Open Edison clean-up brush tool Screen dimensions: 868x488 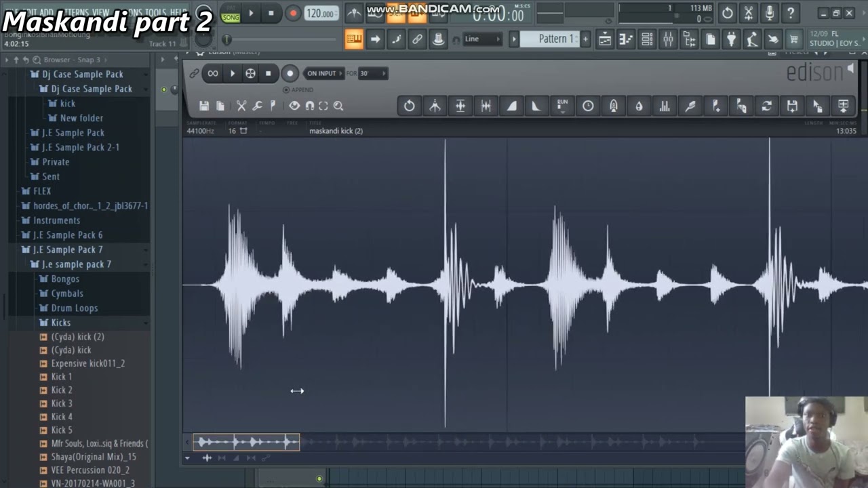point(690,106)
